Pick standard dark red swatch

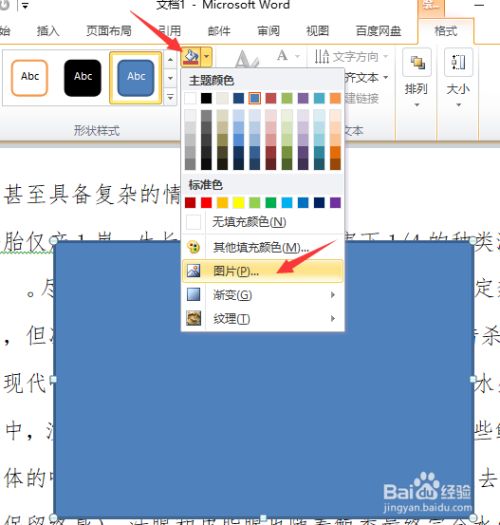coord(190,203)
